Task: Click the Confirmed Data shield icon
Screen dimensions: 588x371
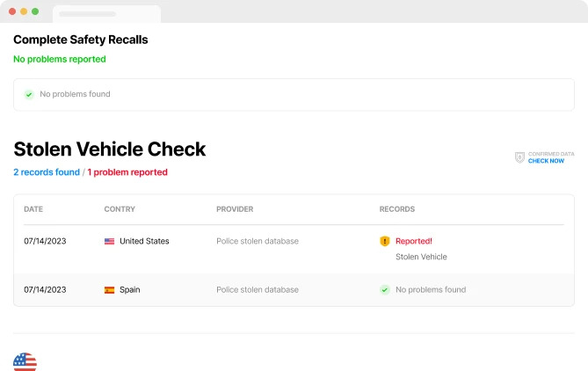Action: pyautogui.click(x=519, y=157)
